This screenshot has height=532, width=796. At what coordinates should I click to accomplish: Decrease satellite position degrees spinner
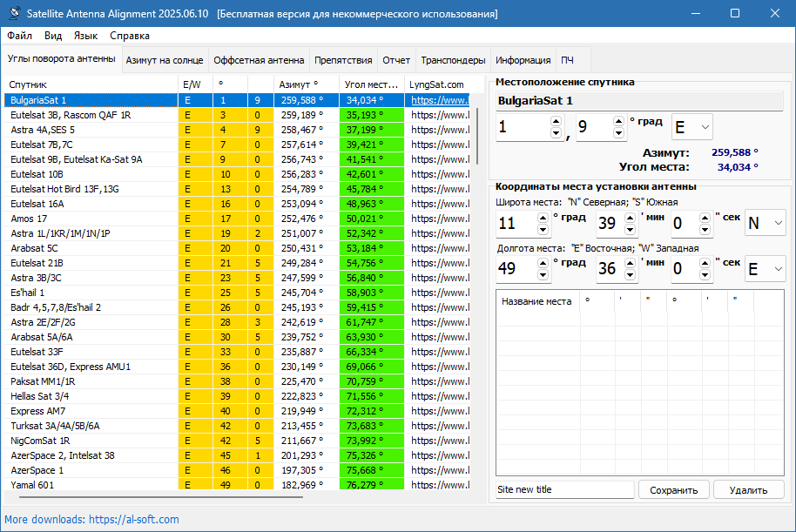click(x=556, y=133)
